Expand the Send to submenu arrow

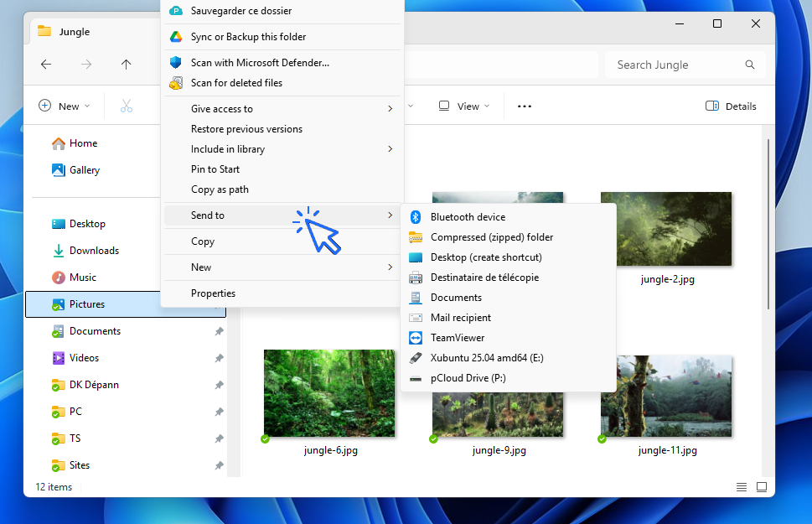[x=390, y=215]
